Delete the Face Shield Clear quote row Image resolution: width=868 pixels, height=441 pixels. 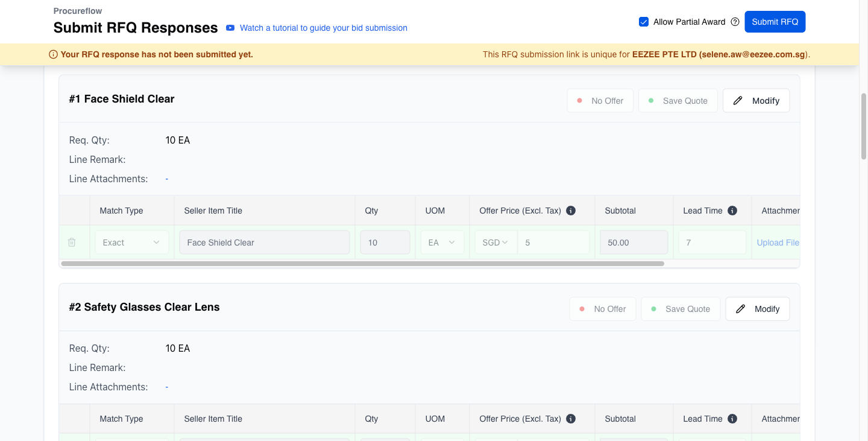(x=72, y=243)
